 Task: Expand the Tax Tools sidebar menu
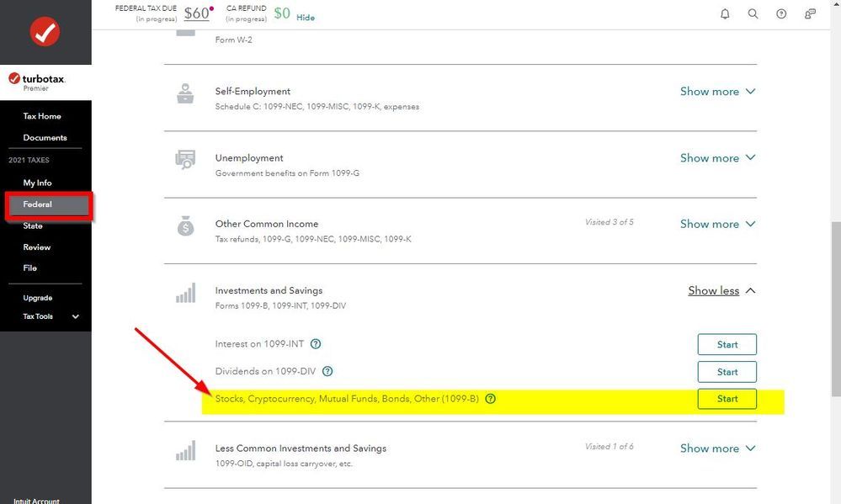tap(51, 316)
